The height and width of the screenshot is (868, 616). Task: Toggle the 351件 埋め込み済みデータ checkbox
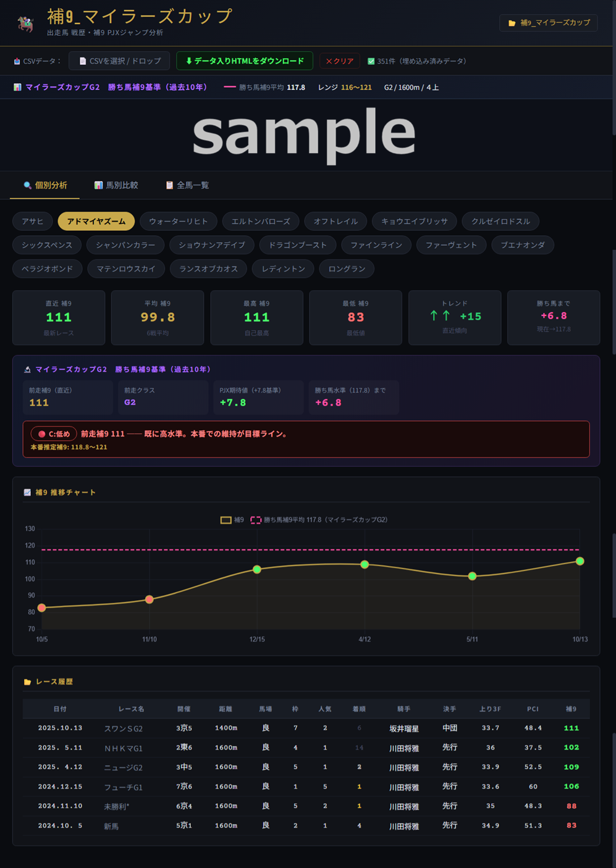pos(371,61)
